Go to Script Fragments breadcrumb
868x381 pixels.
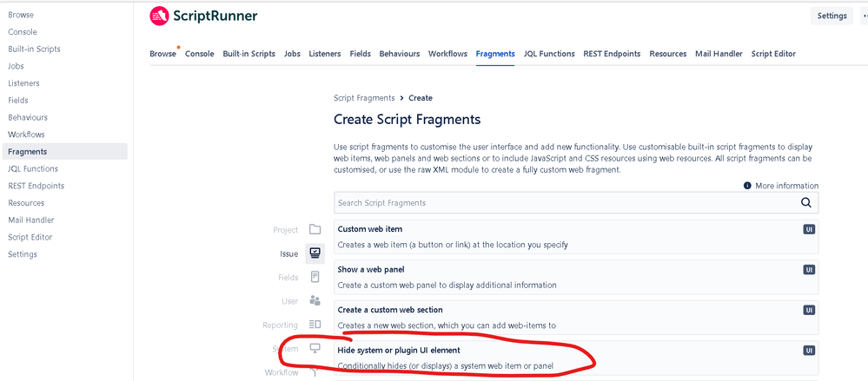364,98
